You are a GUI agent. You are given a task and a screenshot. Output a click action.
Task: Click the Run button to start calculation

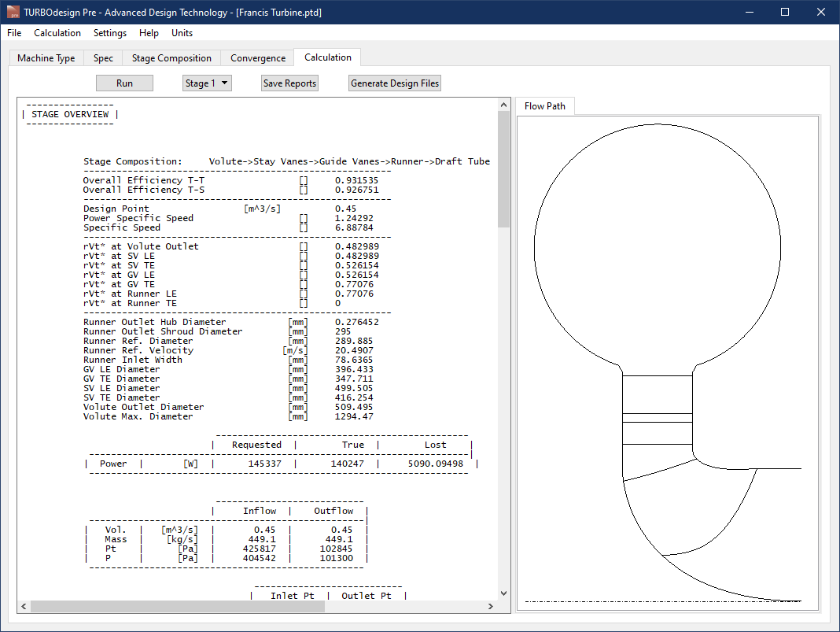click(x=124, y=83)
